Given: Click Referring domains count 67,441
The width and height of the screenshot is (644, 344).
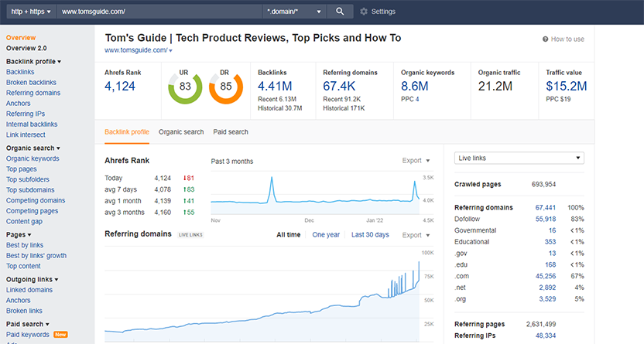Looking at the screenshot, I should [546, 208].
